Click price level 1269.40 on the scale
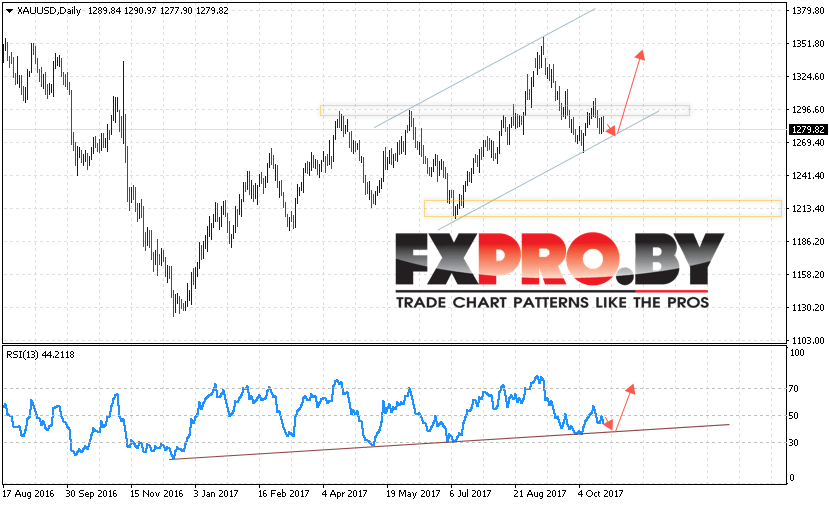 click(x=808, y=143)
